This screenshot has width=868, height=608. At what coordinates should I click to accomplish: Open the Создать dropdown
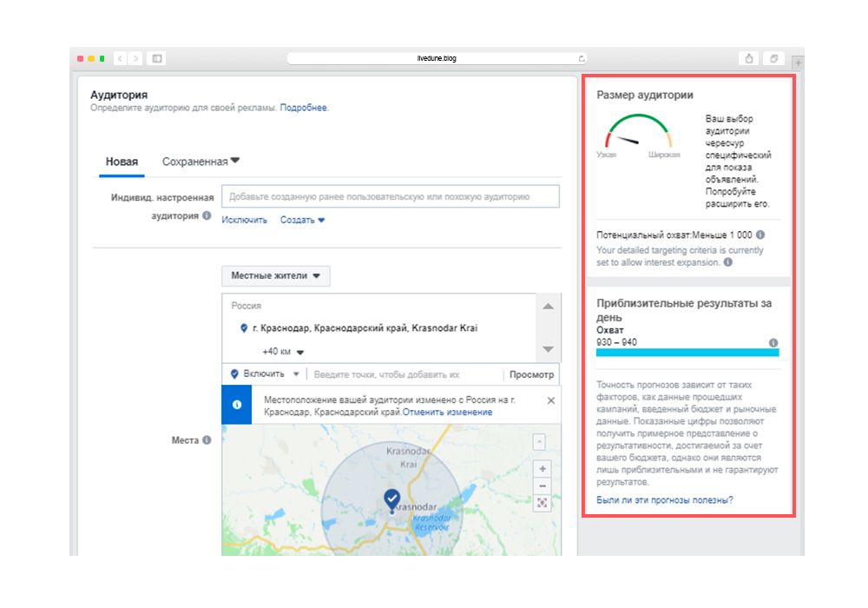point(302,221)
